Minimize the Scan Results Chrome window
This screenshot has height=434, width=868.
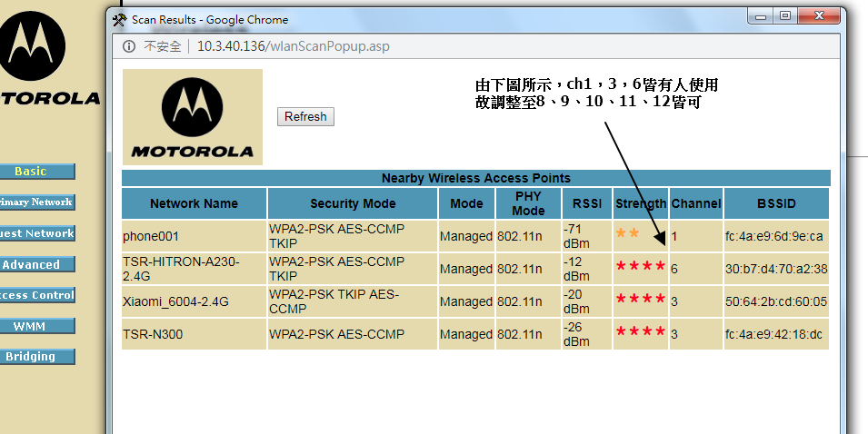760,15
